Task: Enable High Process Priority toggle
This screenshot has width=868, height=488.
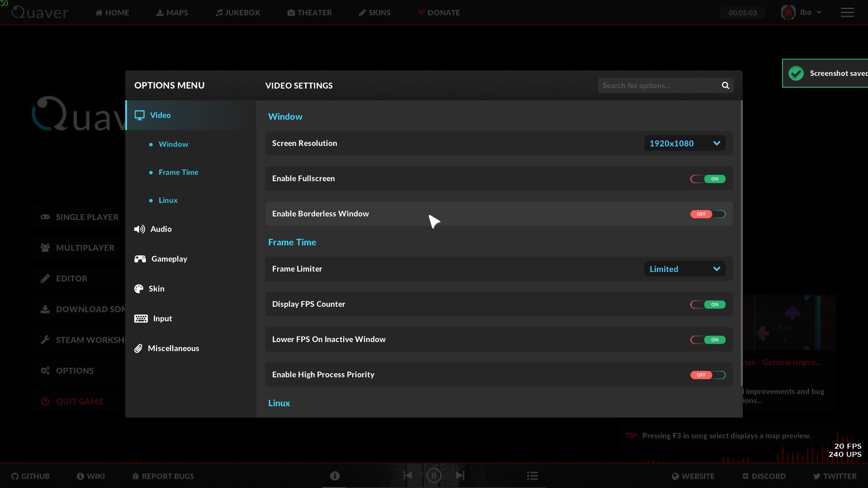Action: pos(708,375)
